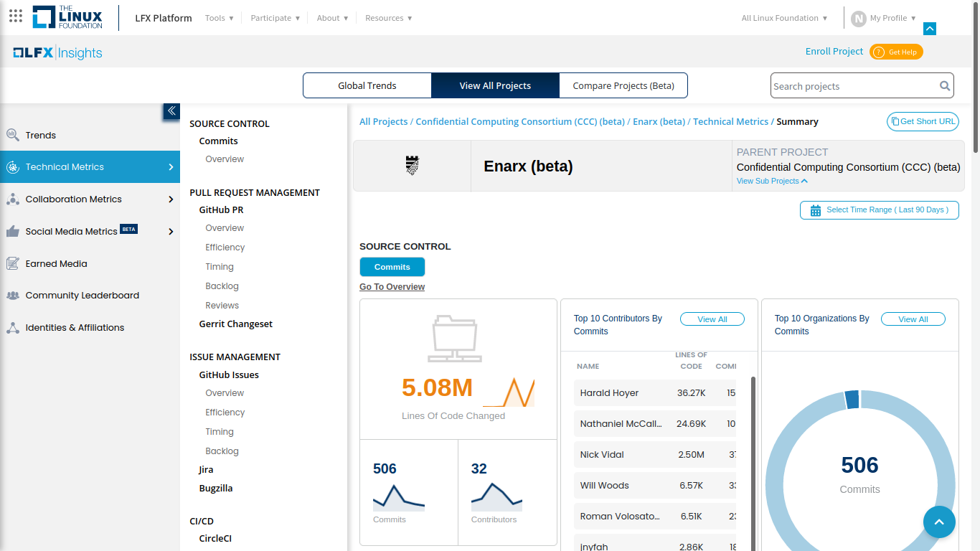Click the Confidential Computing Consortium breadcrumb
Image resolution: width=980 pixels, height=551 pixels.
[520, 122]
